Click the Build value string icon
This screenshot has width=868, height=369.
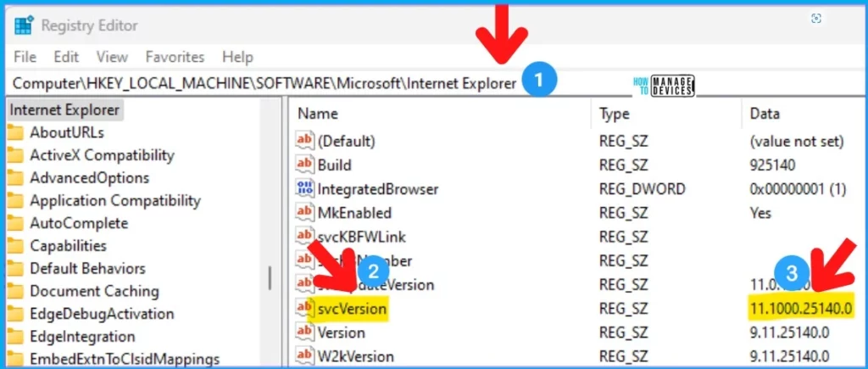(305, 165)
